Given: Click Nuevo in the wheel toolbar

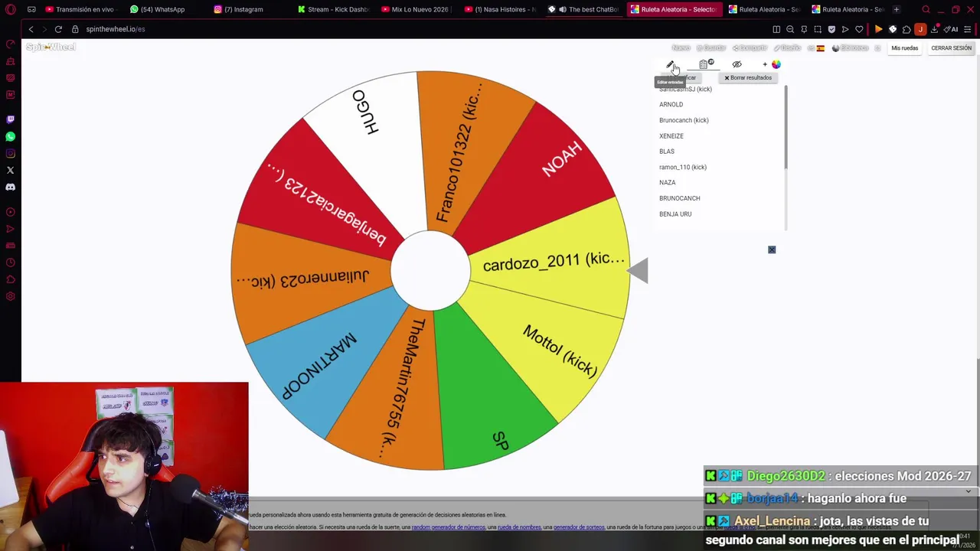Looking at the screenshot, I should (x=681, y=48).
